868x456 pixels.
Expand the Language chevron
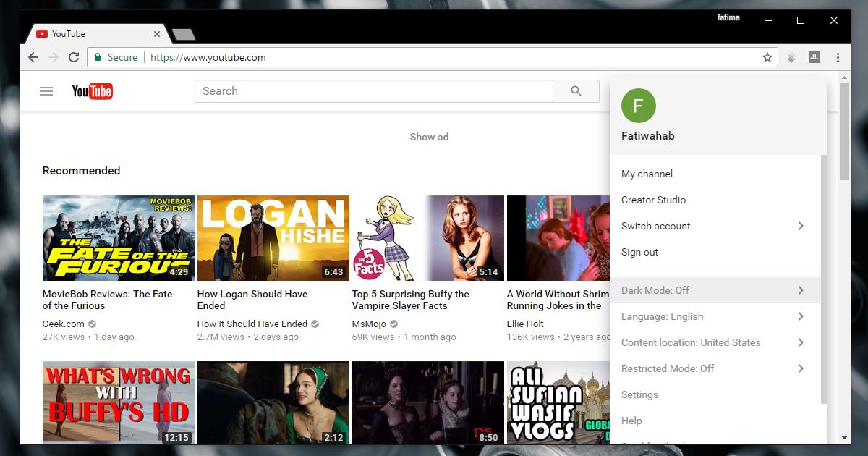click(x=801, y=316)
